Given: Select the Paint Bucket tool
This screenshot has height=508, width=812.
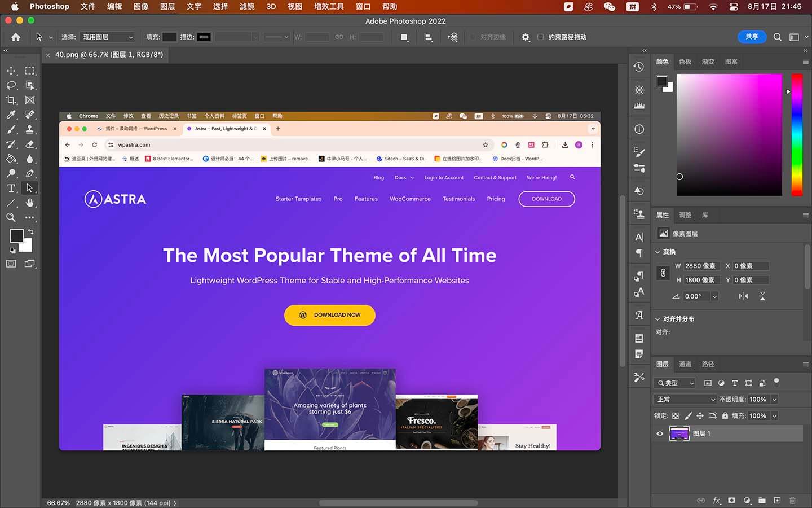Looking at the screenshot, I should pos(11,159).
